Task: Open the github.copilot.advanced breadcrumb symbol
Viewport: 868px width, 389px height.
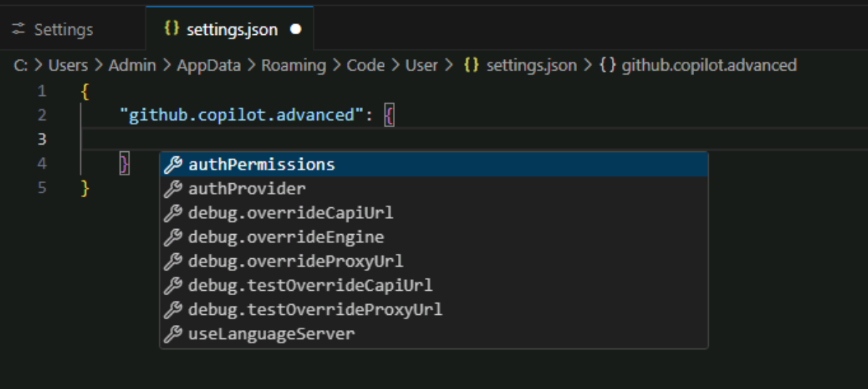Action: pyautogui.click(x=709, y=65)
